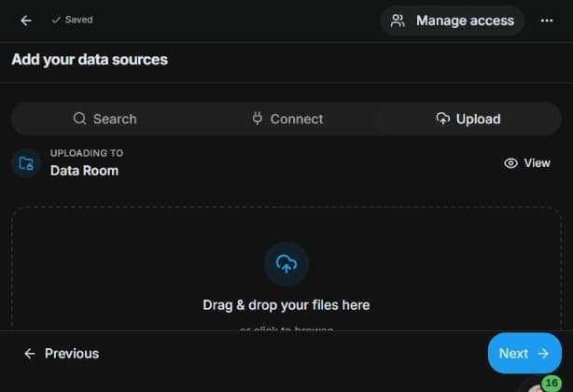Switch to the Connect tab

(x=287, y=119)
